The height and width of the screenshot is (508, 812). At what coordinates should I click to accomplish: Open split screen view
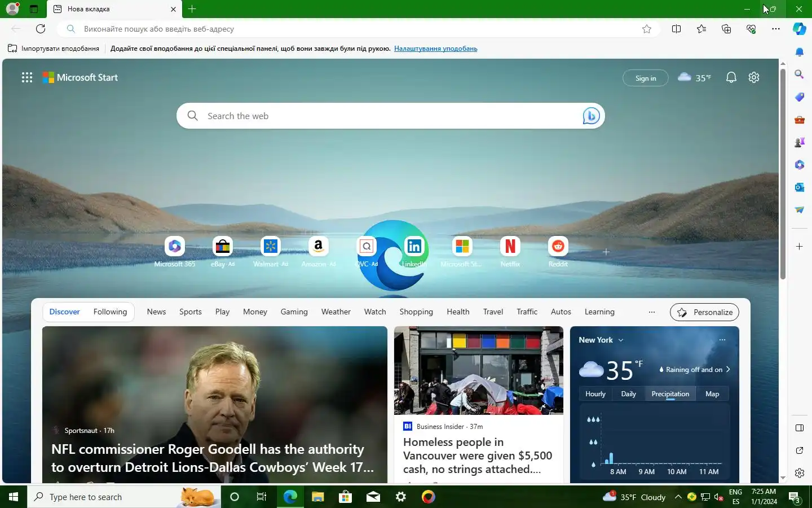[677, 29]
